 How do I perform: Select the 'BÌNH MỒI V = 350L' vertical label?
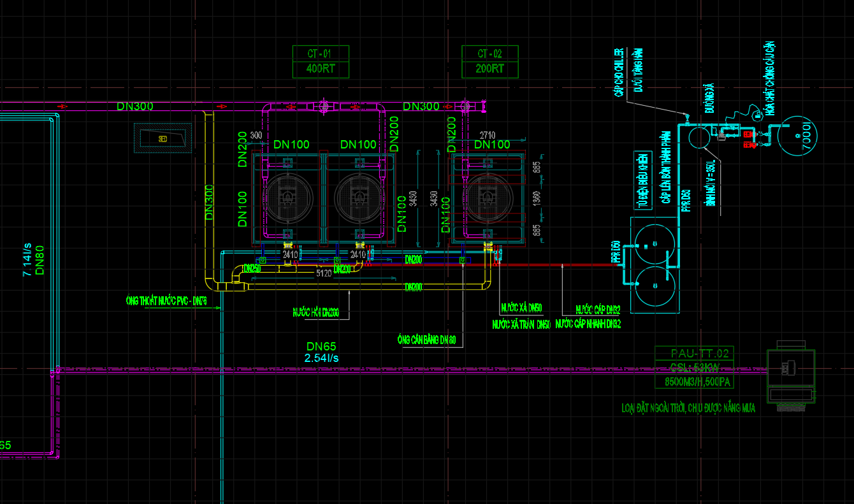point(710,183)
